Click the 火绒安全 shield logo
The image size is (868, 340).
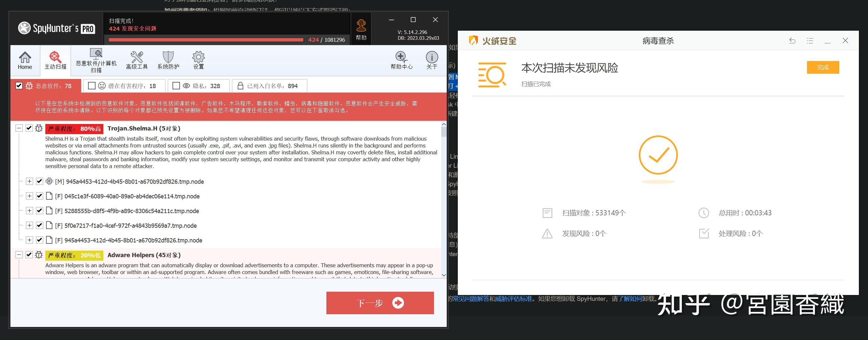click(x=473, y=40)
